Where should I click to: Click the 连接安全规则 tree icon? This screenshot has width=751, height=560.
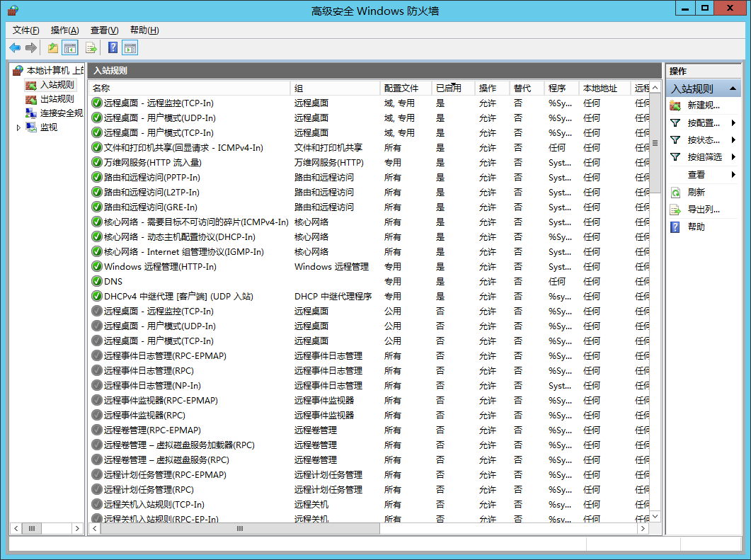coord(31,113)
